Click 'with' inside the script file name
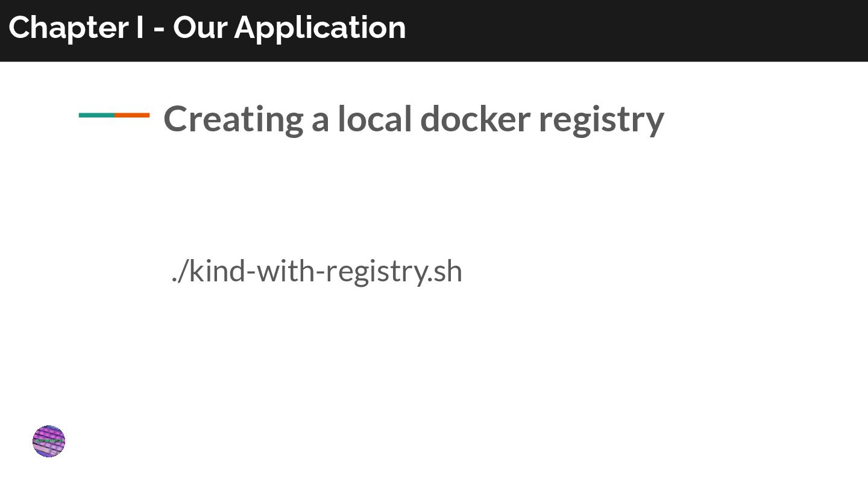This screenshot has width=868, height=488. click(x=289, y=271)
